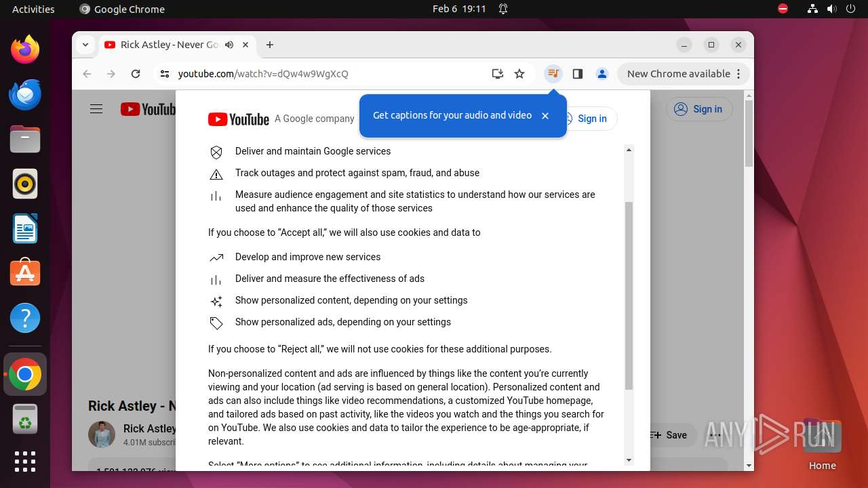868x488 pixels.
Task: Open the notification bell in top bar
Action: click(503, 9)
